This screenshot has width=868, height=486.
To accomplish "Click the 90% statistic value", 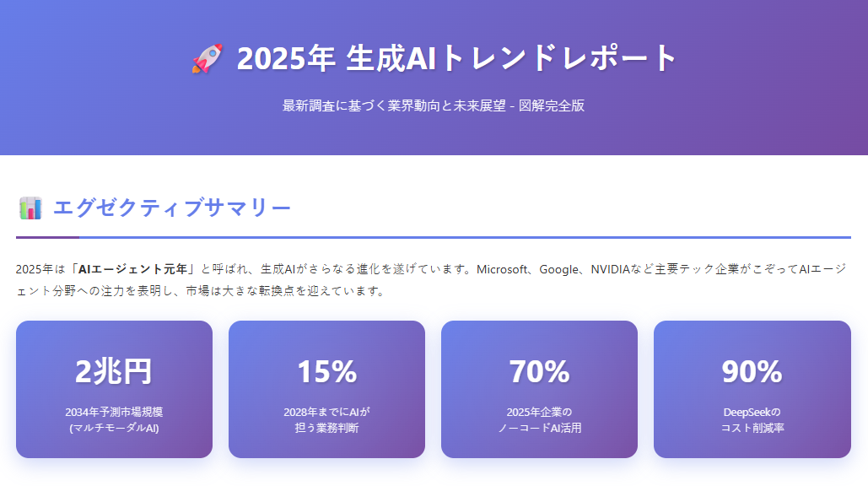I will (x=752, y=371).
